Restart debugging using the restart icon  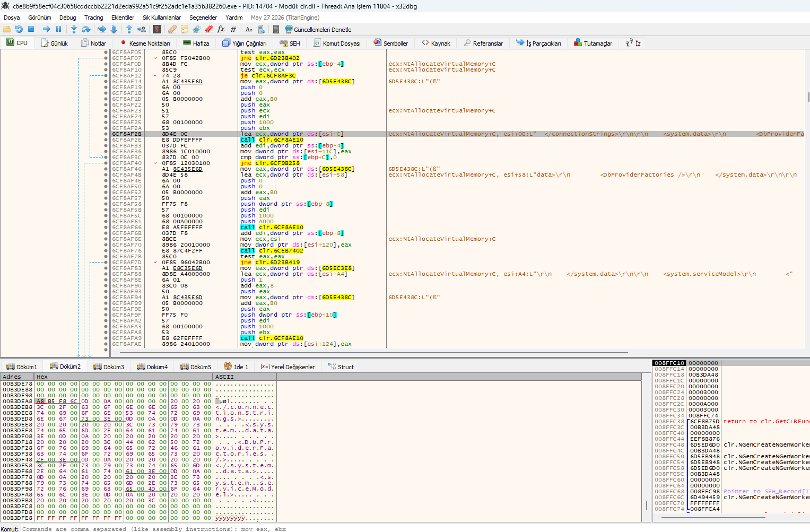click(19, 29)
